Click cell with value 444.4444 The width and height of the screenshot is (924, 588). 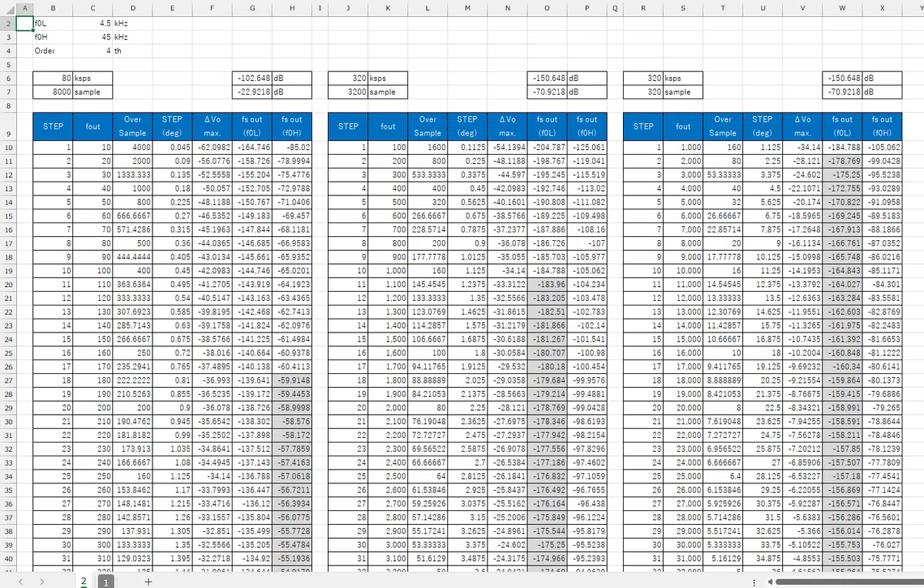[133, 256]
